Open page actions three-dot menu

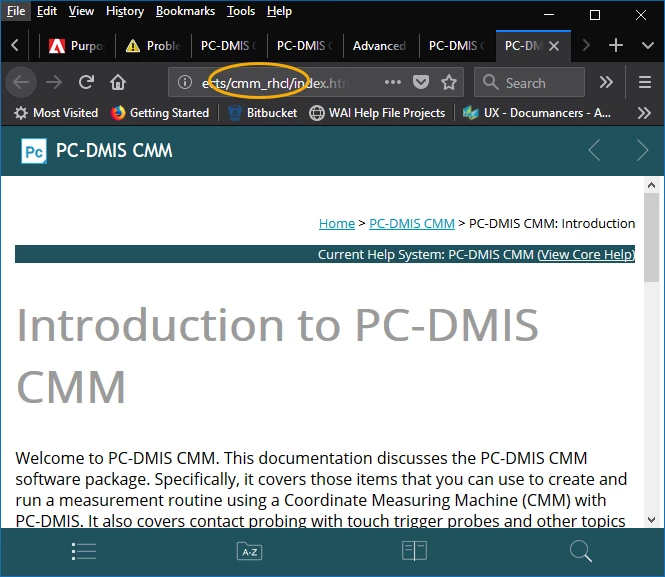click(393, 82)
